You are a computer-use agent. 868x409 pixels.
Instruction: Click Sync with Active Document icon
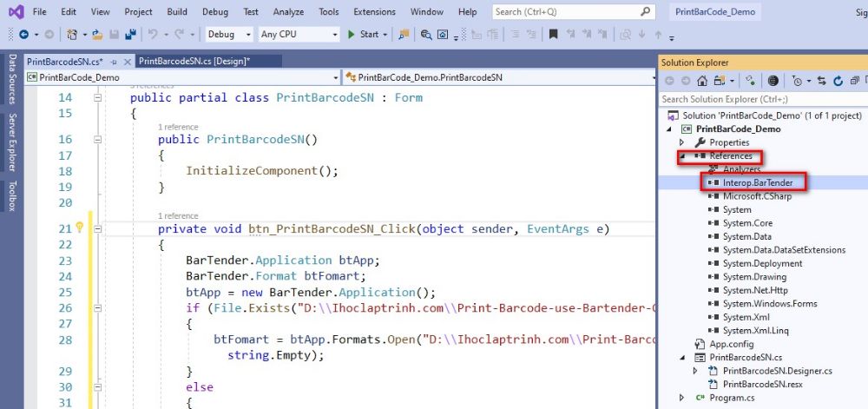point(821,81)
